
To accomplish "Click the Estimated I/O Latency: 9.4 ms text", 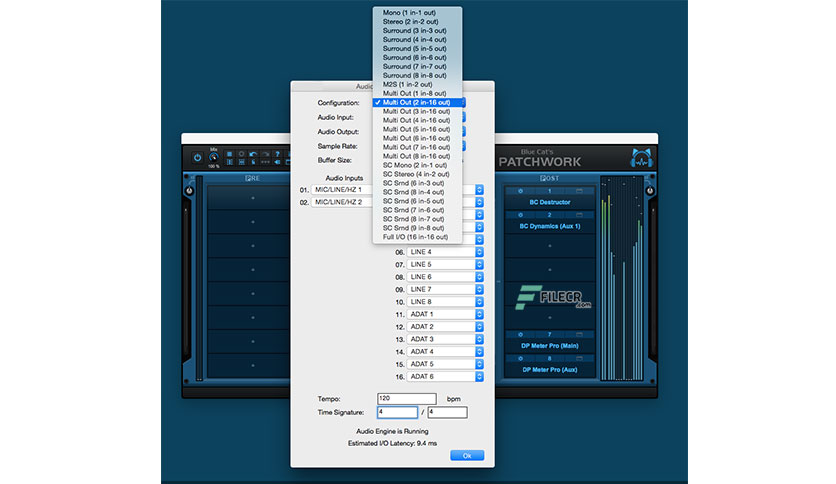I will 392,443.
